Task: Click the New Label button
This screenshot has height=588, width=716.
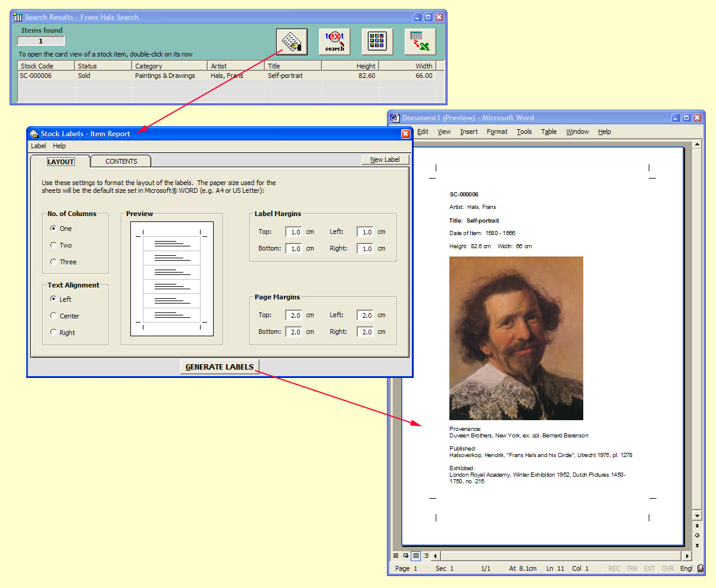Action: click(385, 159)
